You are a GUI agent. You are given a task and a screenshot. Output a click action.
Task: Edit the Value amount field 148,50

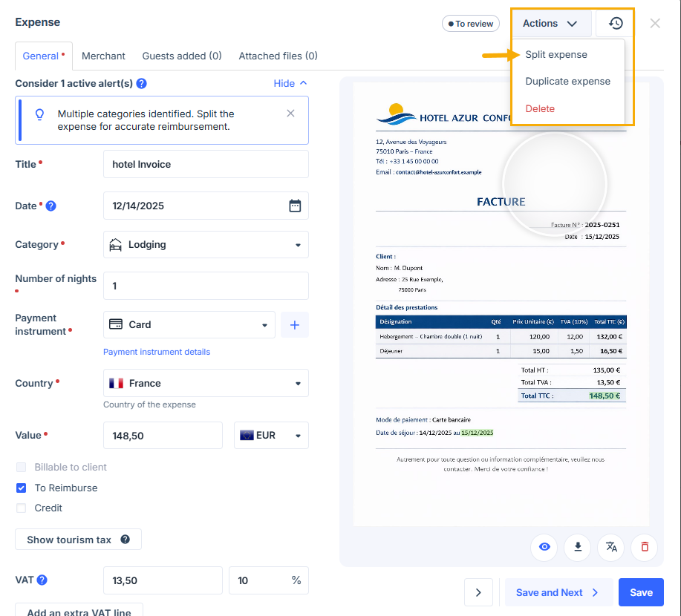[x=163, y=436]
